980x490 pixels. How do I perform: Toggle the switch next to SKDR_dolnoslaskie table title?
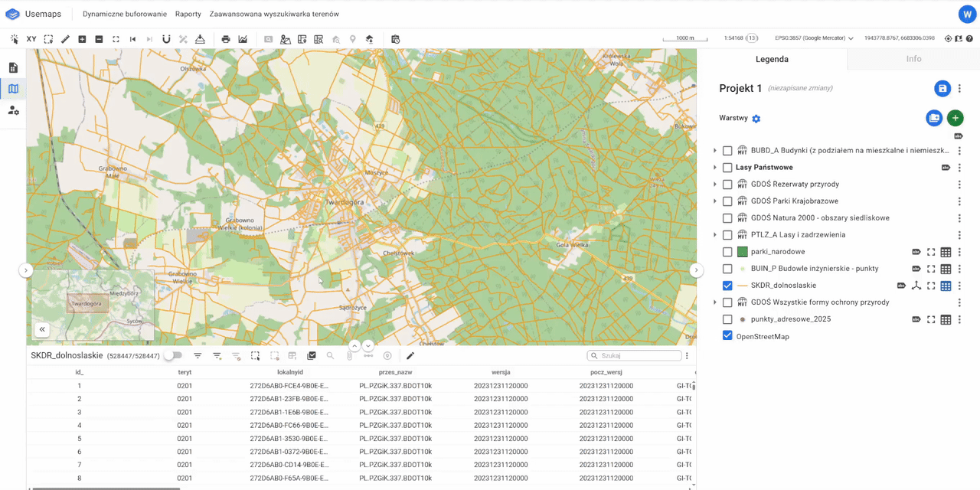174,356
